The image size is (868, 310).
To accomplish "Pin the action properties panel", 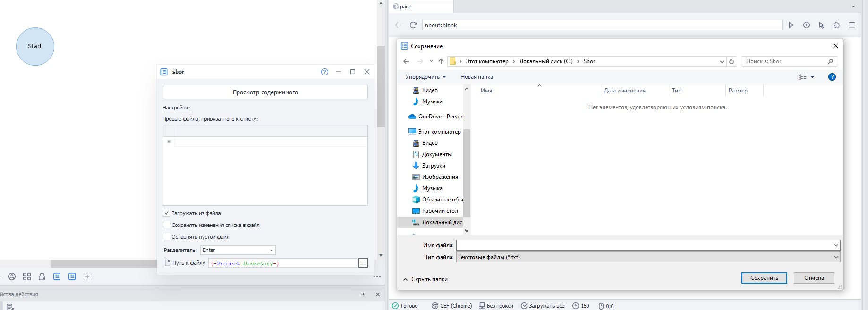I will [x=363, y=294].
